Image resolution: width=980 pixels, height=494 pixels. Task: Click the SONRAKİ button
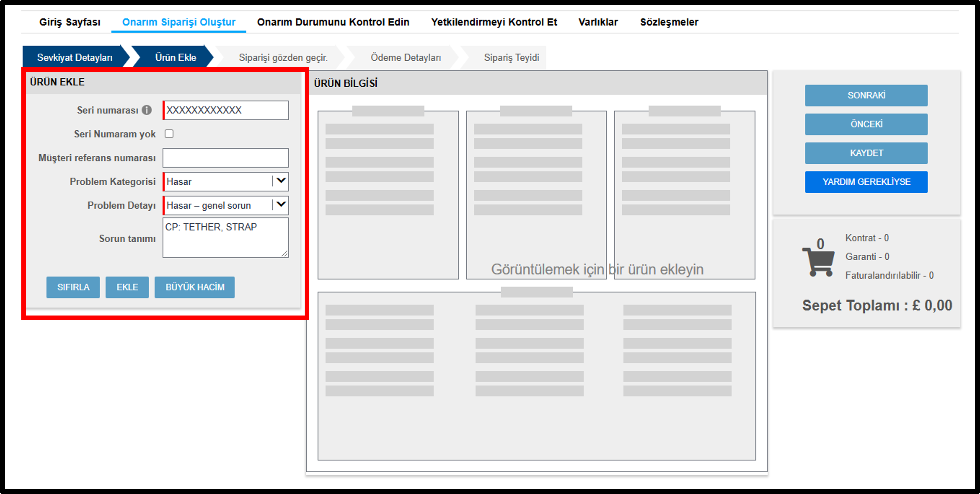[x=866, y=95]
